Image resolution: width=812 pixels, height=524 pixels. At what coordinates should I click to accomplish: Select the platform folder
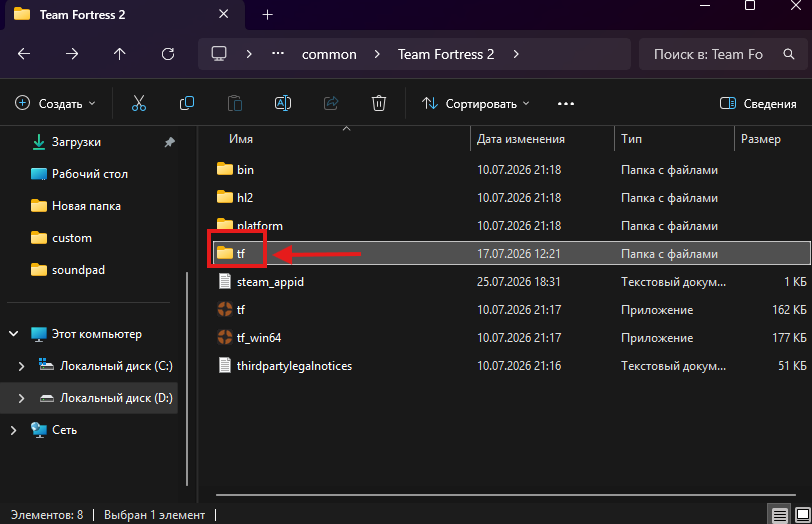(x=250, y=224)
